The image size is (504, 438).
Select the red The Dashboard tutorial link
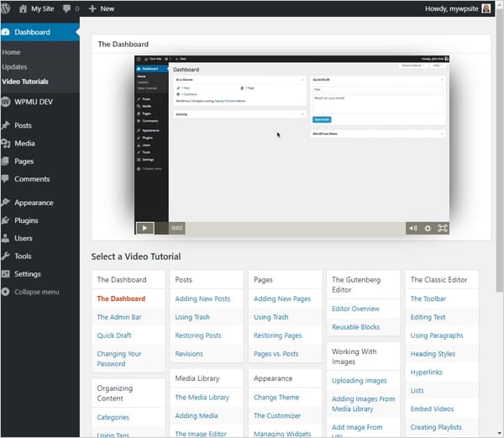pos(121,298)
